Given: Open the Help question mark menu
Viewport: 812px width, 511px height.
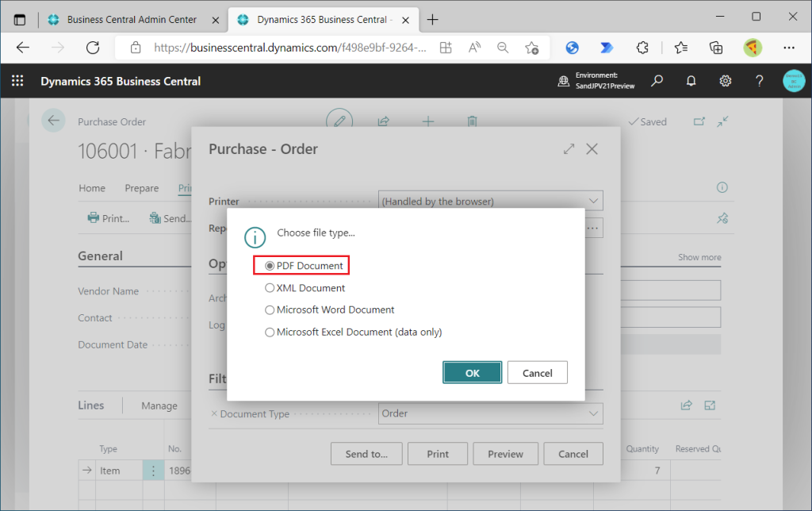Looking at the screenshot, I should (x=759, y=81).
